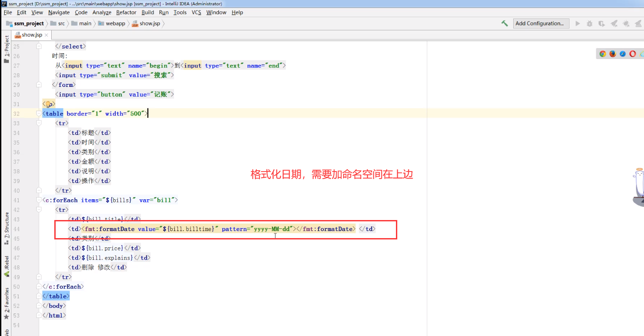This screenshot has width=644, height=336.
Task: Close the show.jsp editor tab
Action: (x=47, y=35)
